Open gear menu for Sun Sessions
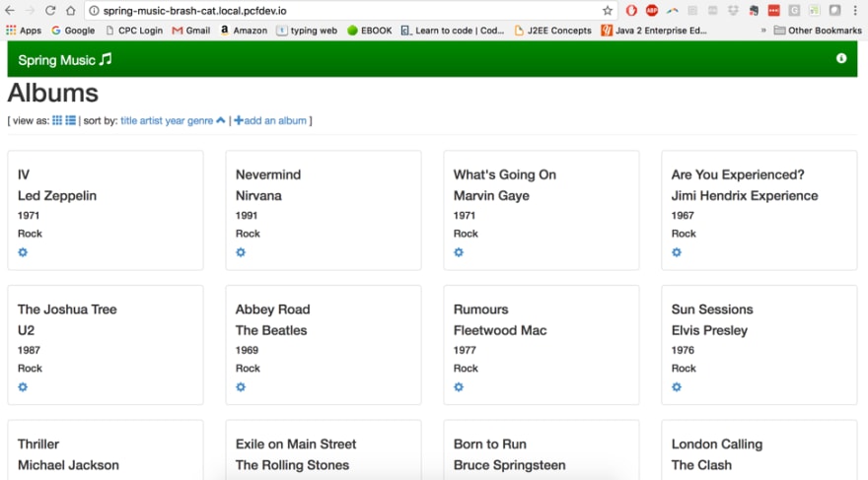868x480 pixels. click(677, 387)
